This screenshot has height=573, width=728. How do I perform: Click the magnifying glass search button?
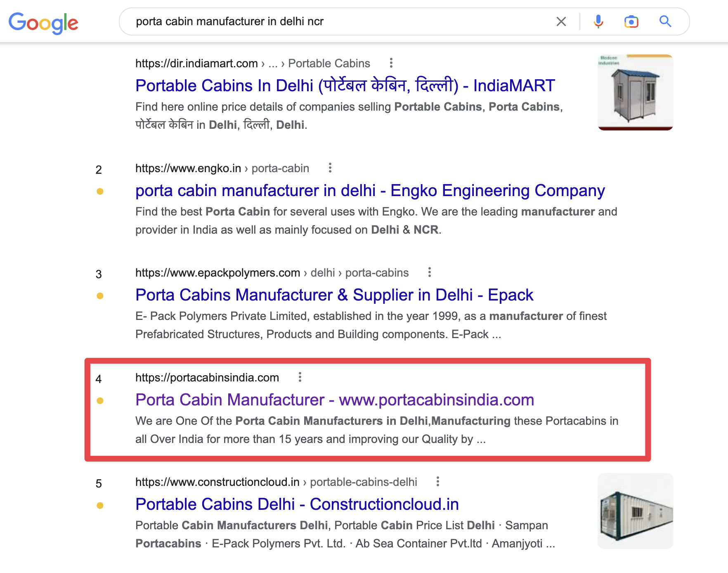665,21
